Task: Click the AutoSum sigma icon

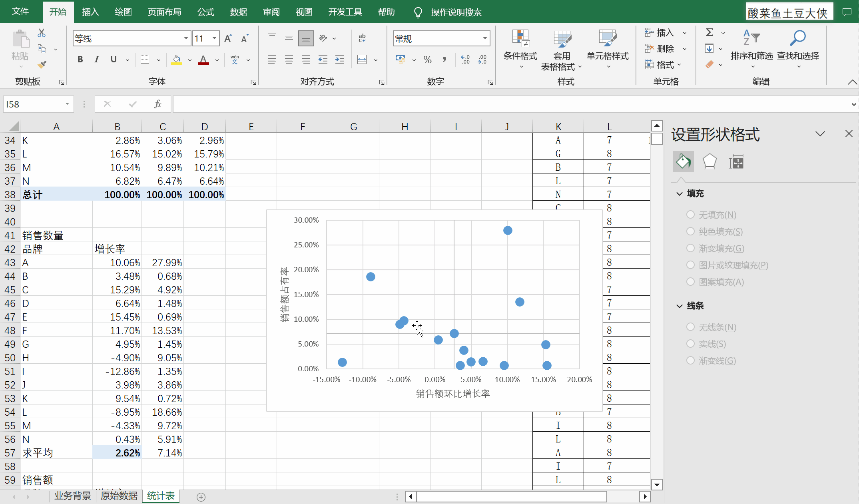Action: click(x=710, y=33)
